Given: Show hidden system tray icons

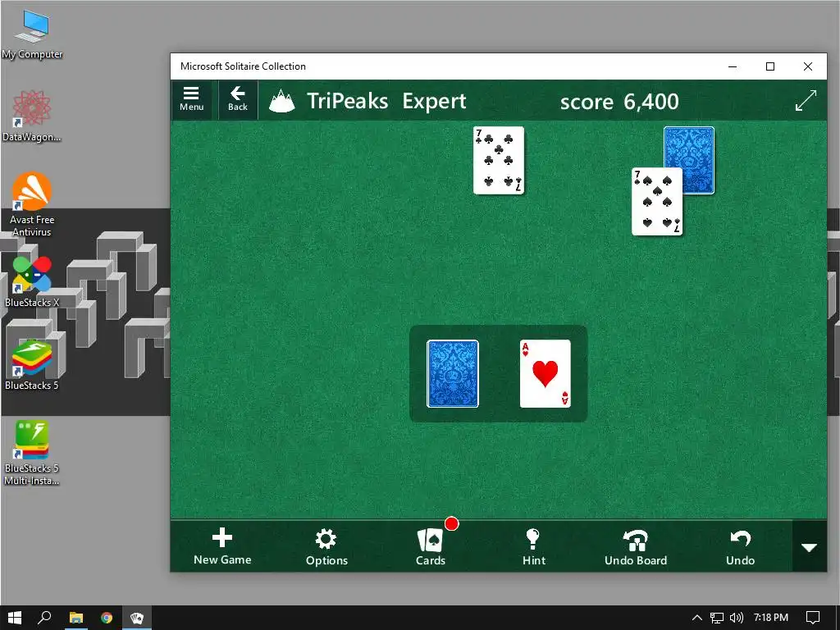Looking at the screenshot, I should coord(696,618).
